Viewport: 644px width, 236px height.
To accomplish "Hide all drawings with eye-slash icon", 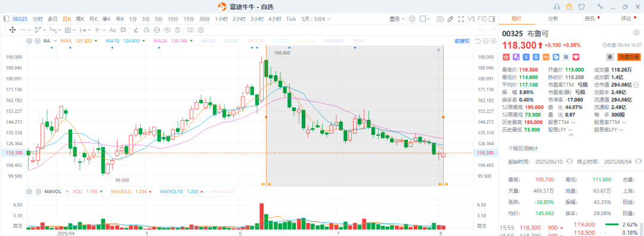I will pos(167,30).
